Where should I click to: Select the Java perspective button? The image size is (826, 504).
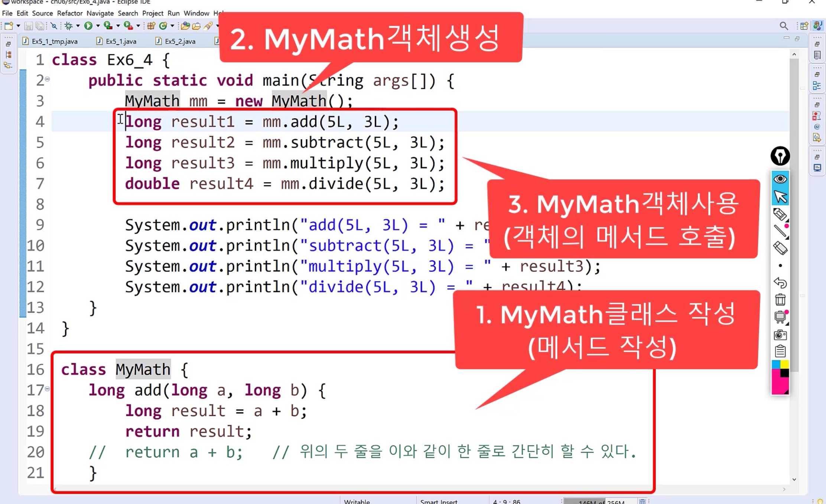(817, 26)
